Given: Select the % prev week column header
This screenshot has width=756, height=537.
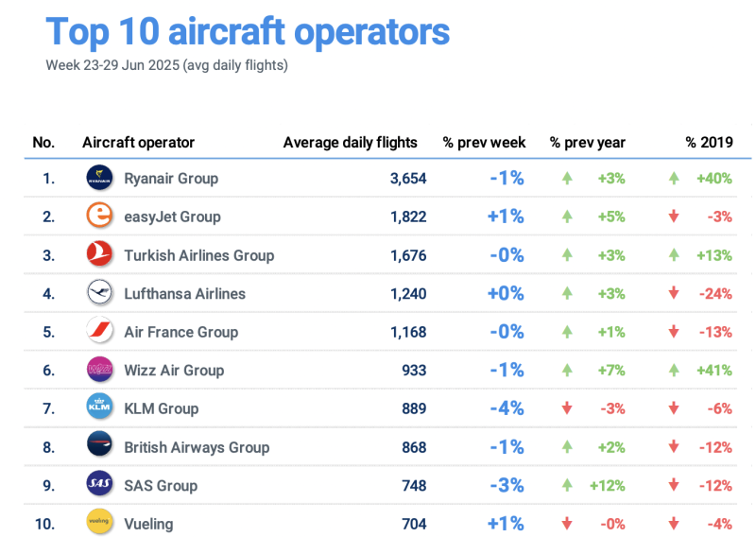Looking at the screenshot, I should tap(484, 143).
